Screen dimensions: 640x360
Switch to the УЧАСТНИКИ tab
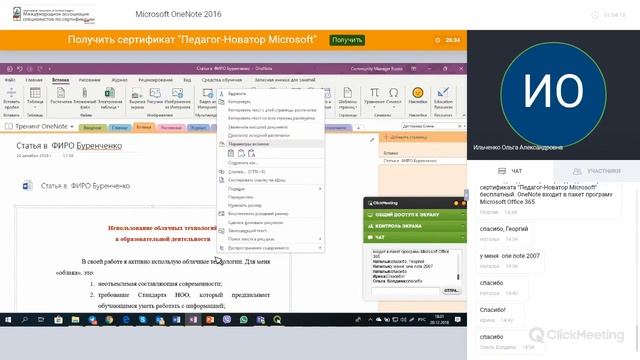pos(597,171)
